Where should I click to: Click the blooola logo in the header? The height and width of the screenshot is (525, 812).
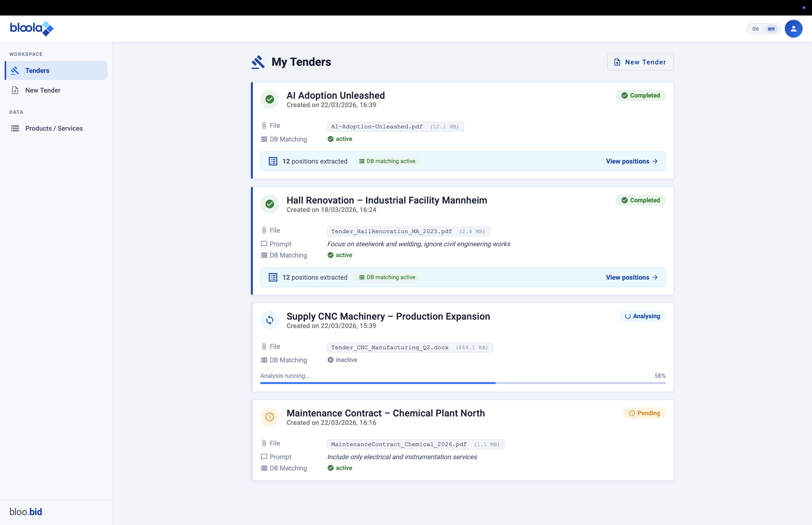[32, 28]
